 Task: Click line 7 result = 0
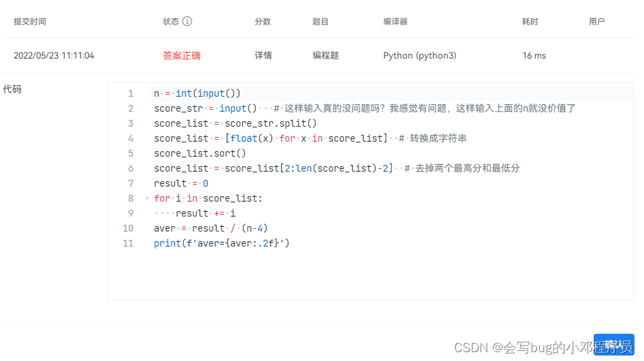(181, 183)
